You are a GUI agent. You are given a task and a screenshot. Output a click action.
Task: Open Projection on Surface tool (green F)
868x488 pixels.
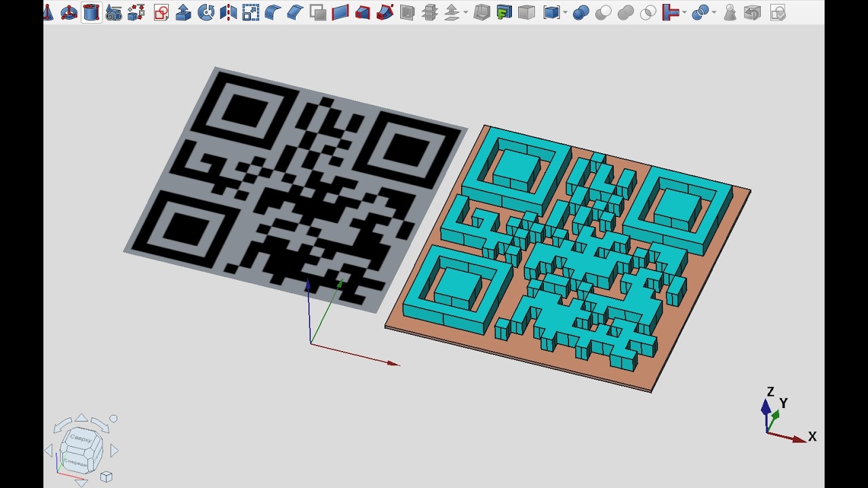(x=504, y=12)
